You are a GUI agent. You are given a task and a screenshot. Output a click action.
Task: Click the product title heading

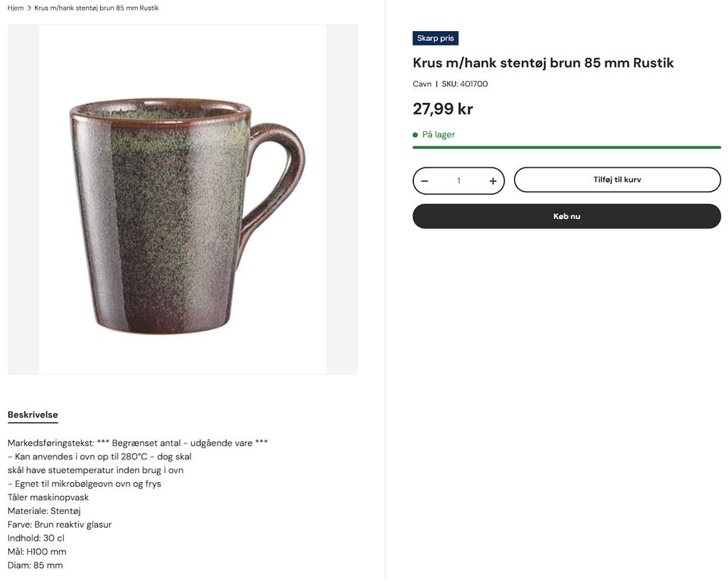click(x=543, y=63)
